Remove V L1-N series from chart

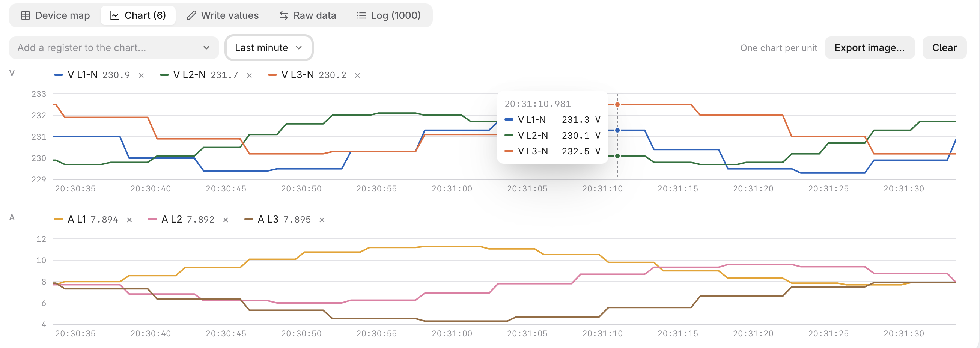141,75
